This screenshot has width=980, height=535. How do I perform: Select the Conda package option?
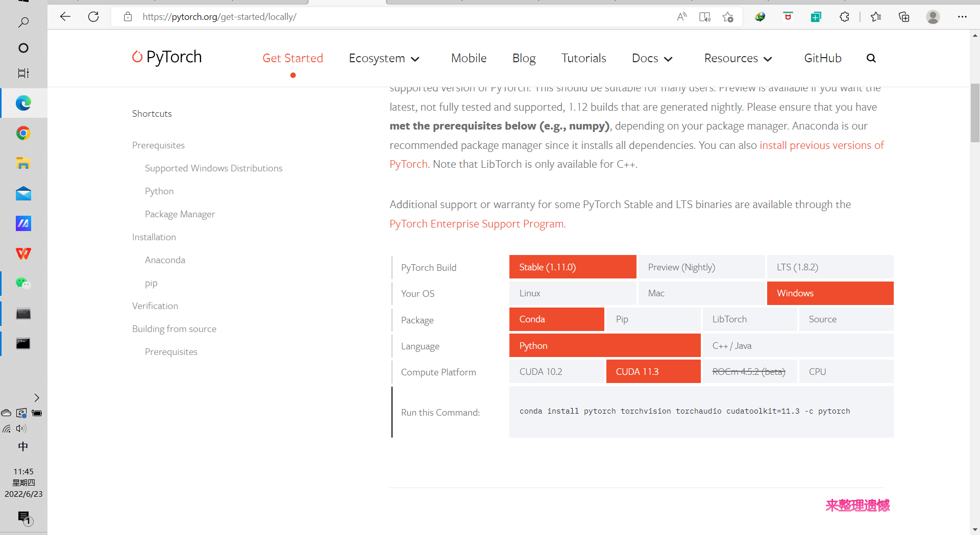(x=556, y=319)
